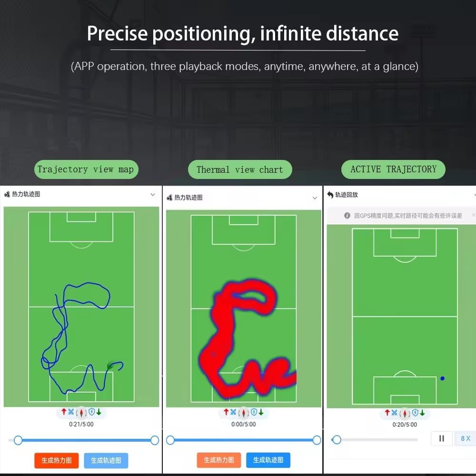Click 热力轨迹图 header icon in left panel
476x476 pixels.
coord(7,194)
